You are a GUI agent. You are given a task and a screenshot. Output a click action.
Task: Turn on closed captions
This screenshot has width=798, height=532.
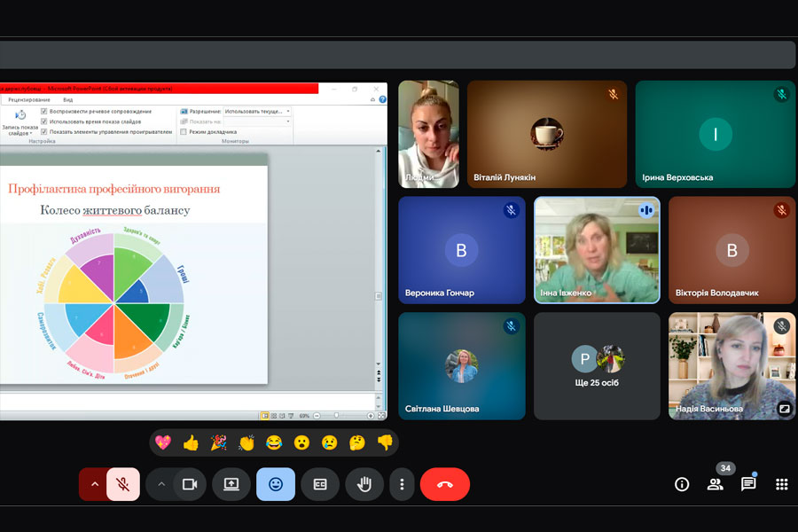click(320, 484)
